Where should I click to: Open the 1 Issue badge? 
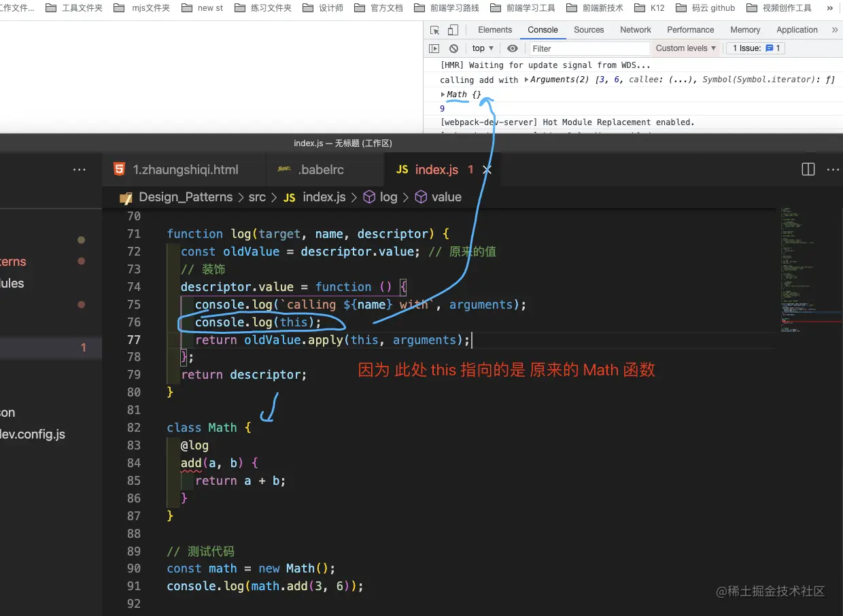click(756, 48)
